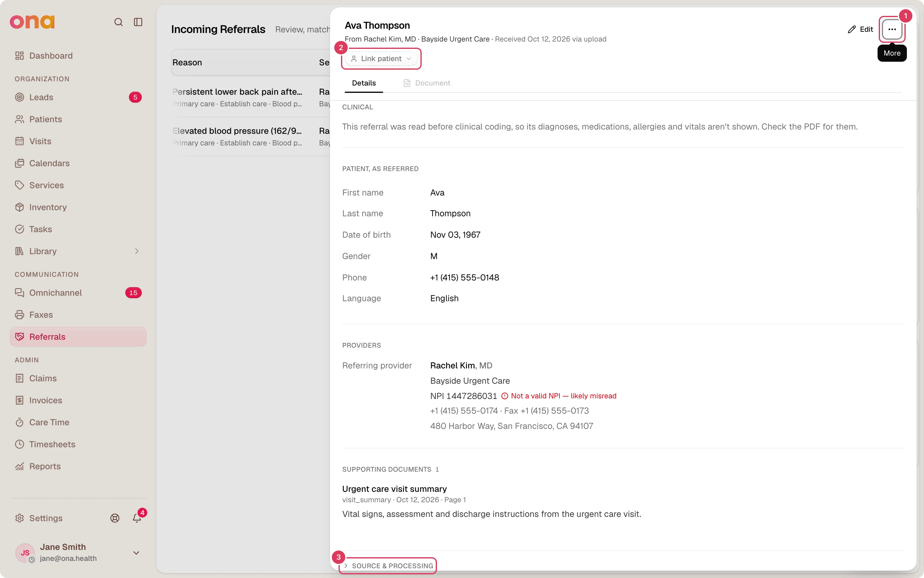Open Tasks in the sidebar
Viewport: 924px width, 578px height.
[78, 229]
